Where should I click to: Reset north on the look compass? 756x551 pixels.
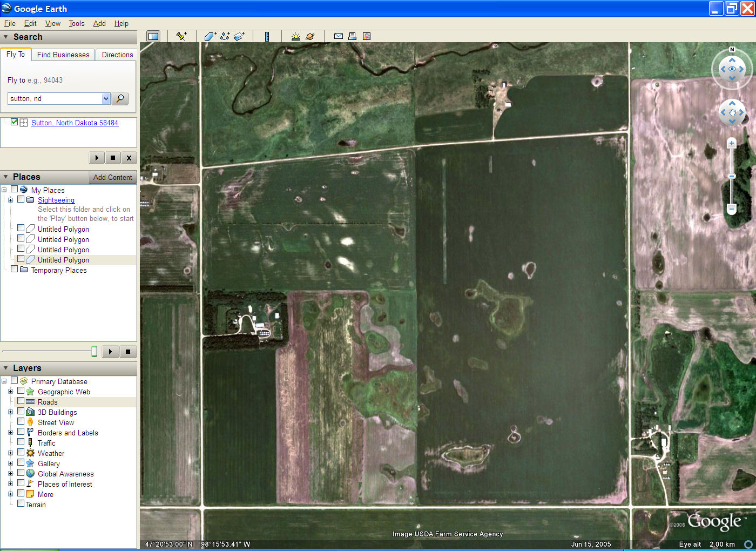tap(732, 50)
